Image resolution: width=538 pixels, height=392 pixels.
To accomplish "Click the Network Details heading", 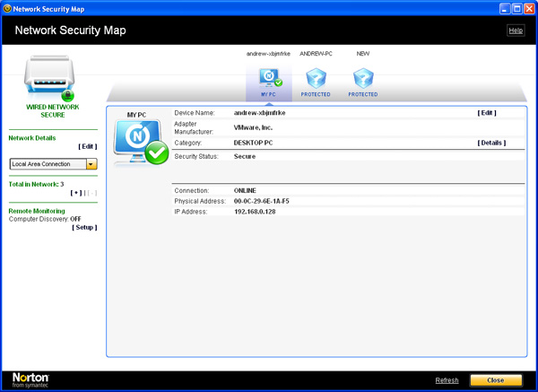I will (x=32, y=138).
